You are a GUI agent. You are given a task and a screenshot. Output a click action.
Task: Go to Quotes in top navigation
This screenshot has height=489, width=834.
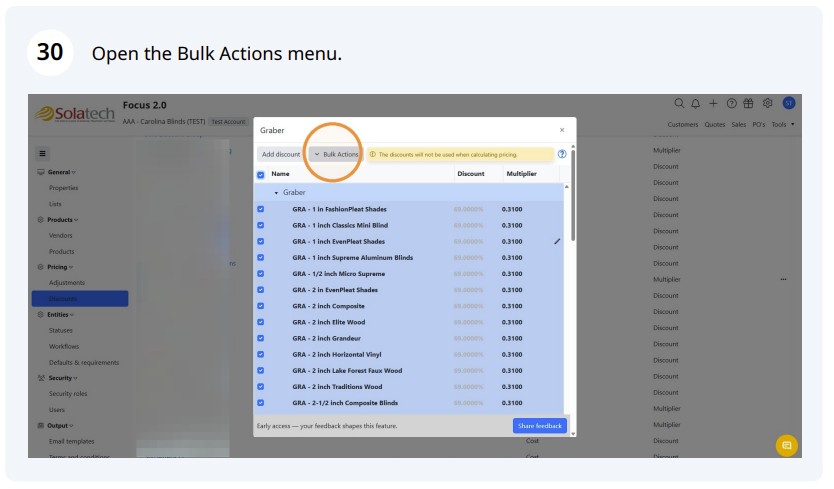(x=714, y=125)
